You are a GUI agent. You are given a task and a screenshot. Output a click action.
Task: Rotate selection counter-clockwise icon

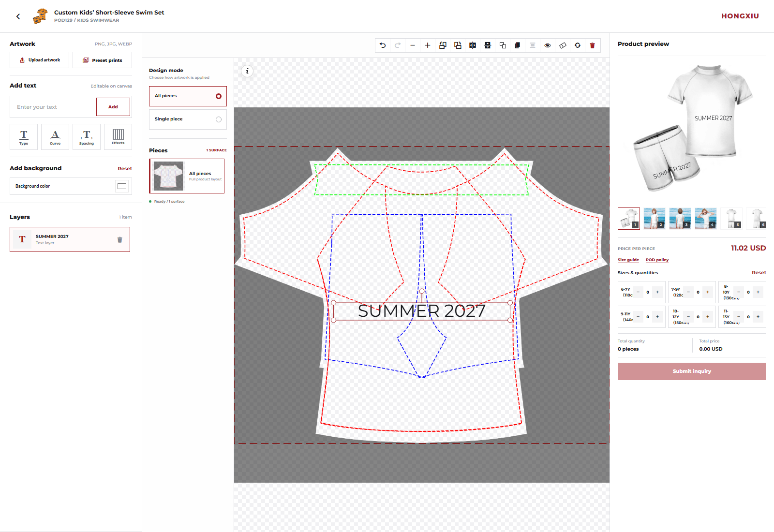pyautogui.click(x=443, y=45)
